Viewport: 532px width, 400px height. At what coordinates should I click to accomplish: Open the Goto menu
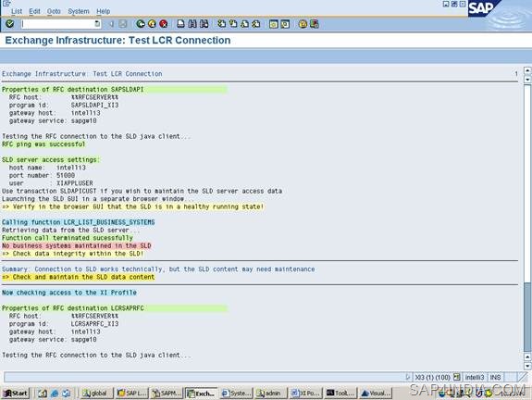coord(54,11)
